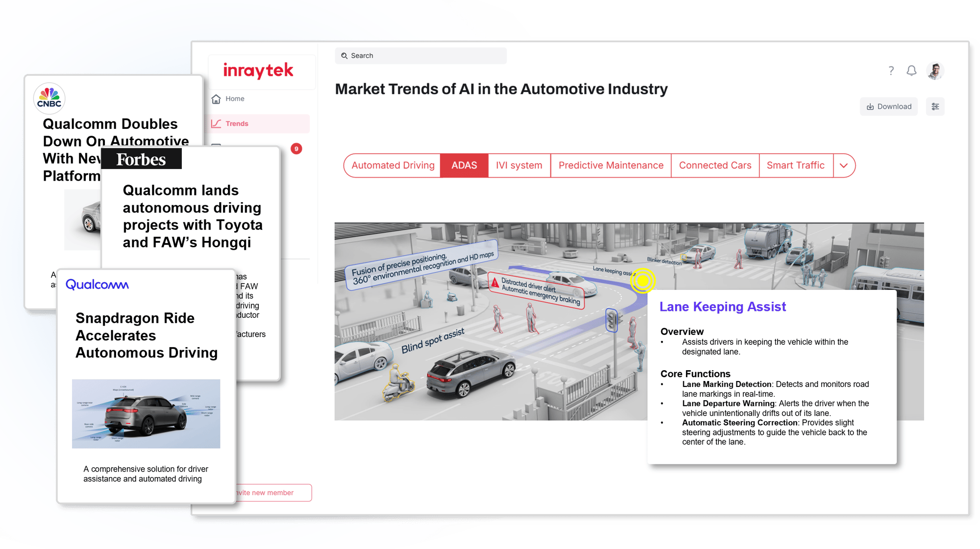The width and height of the screenshot is (980, 549).
Task: Click the Qualcomm logo on card
Action: 97,285
